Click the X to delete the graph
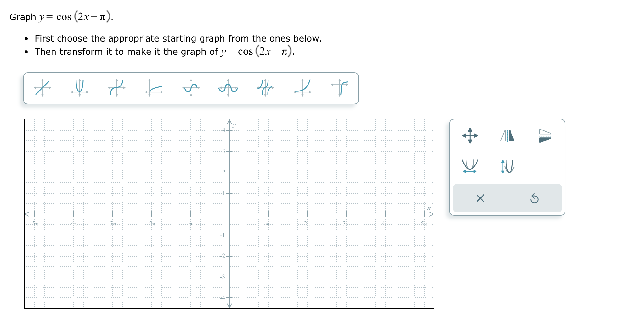This screenshot has height=327, width=644. (480, 198)
